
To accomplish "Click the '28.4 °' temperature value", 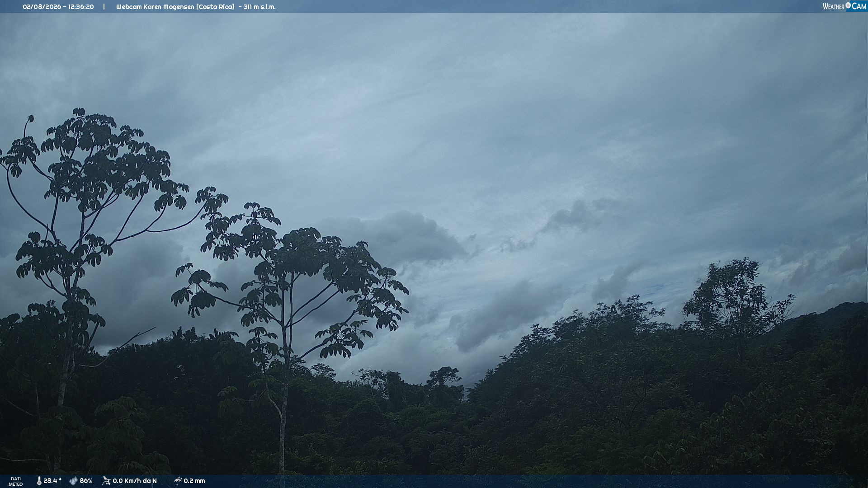I will click(52, 481).
